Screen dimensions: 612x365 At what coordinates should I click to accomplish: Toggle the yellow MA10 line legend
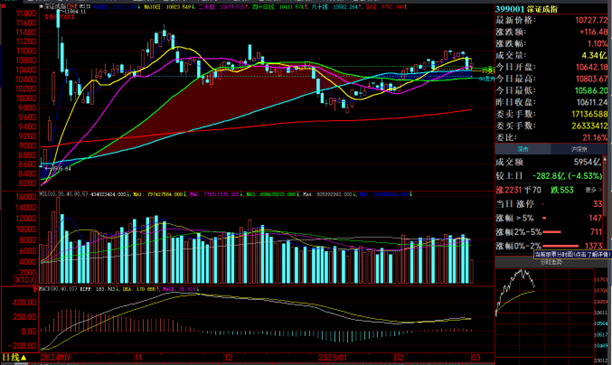pyautogui.click(x=169, y=7)
